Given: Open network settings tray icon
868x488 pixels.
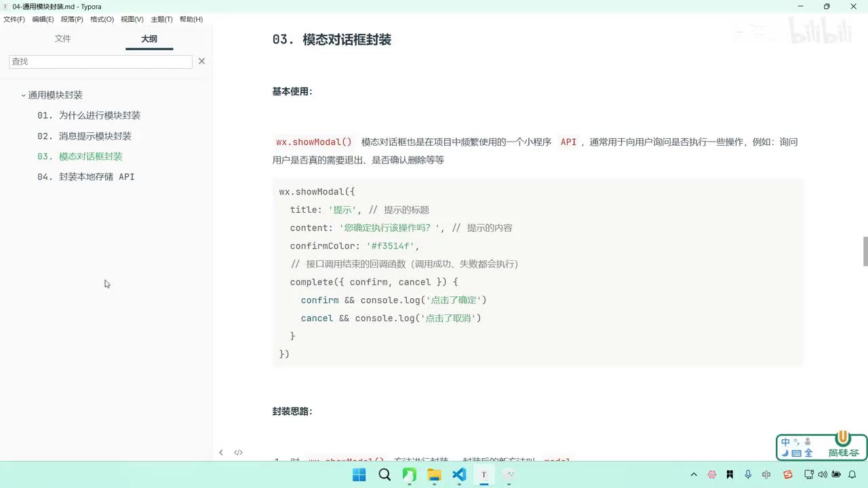Looking at the screenshot, I should pyautogui.click(x=808, y=474).
